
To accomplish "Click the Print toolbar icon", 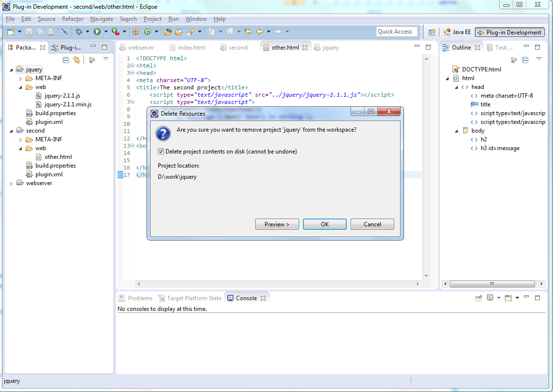I will [x=51, y=32].
